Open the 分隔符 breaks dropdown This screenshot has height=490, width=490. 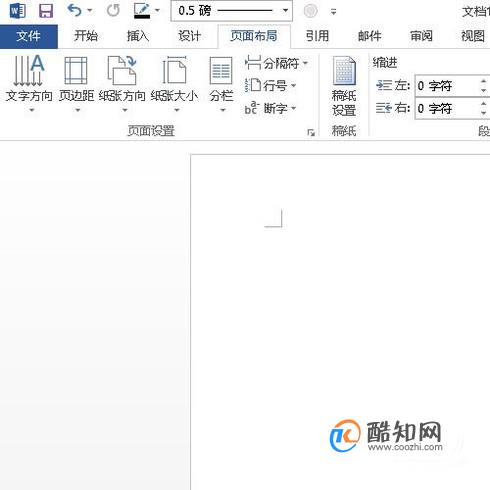coord(277,63)
